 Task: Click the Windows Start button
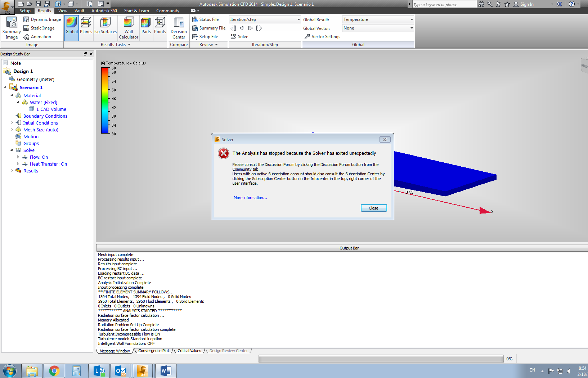(10, 371)
